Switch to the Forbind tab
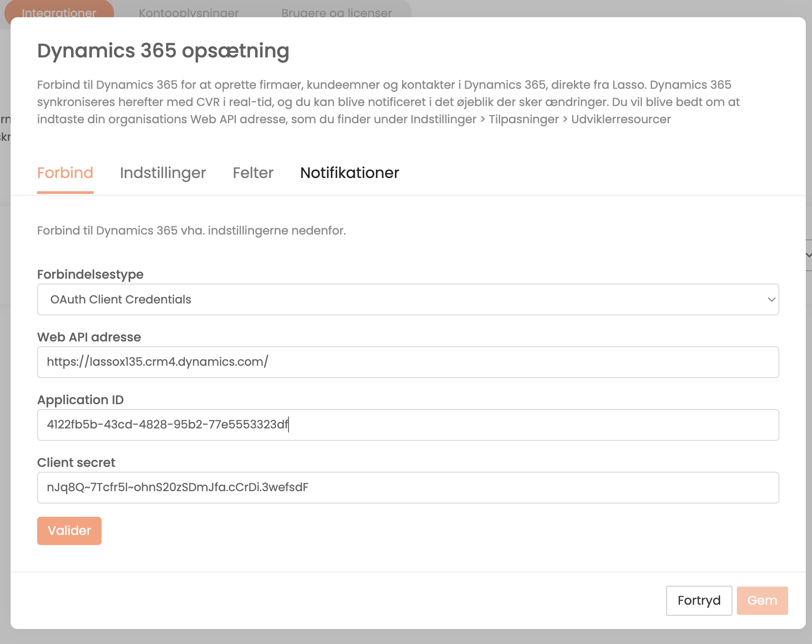 tap(65, 173)
